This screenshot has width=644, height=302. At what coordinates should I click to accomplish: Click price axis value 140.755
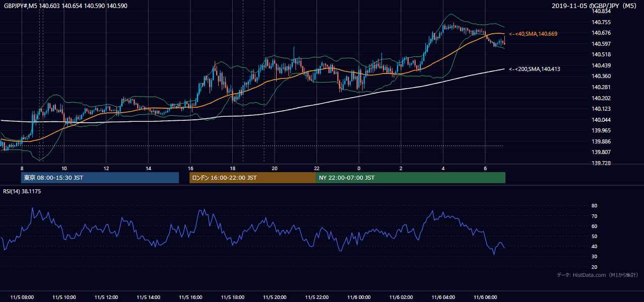601,22
